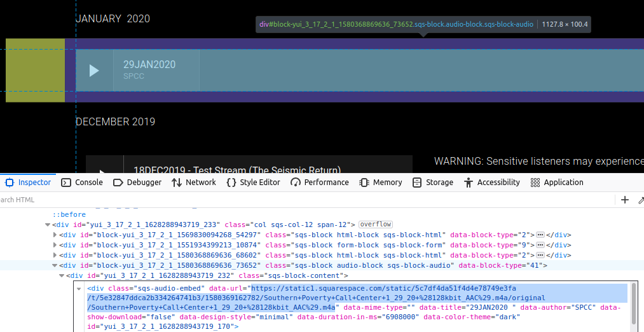Viewport: 644px width, 332px height.
Task: Play the 18DEC2019 Test Stream audio
Action: (103, 171)
